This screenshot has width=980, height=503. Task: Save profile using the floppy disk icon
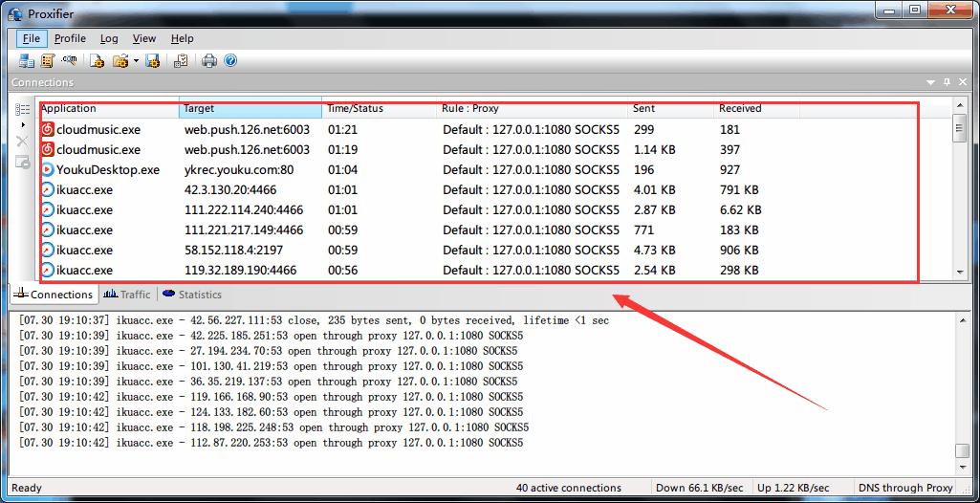[x=153, y=60]
